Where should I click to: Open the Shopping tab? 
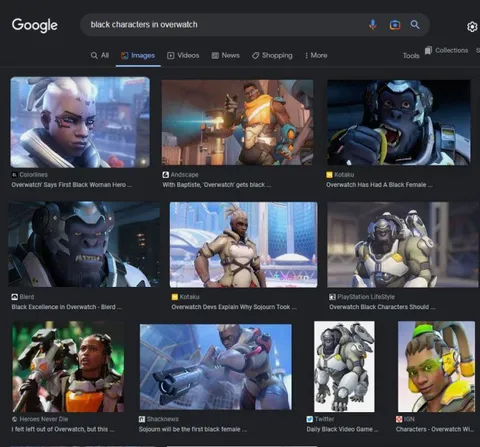(x=272, y=55)
